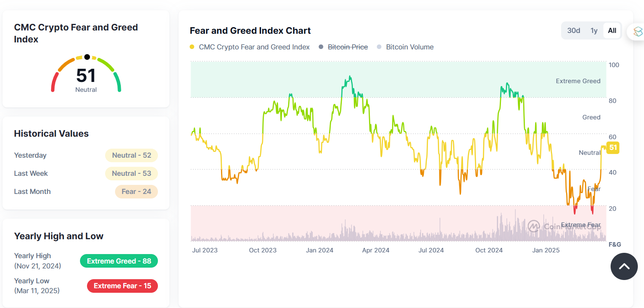Switch chart range to 1y
Screen dimensions: 644x308
coord(594,30)
